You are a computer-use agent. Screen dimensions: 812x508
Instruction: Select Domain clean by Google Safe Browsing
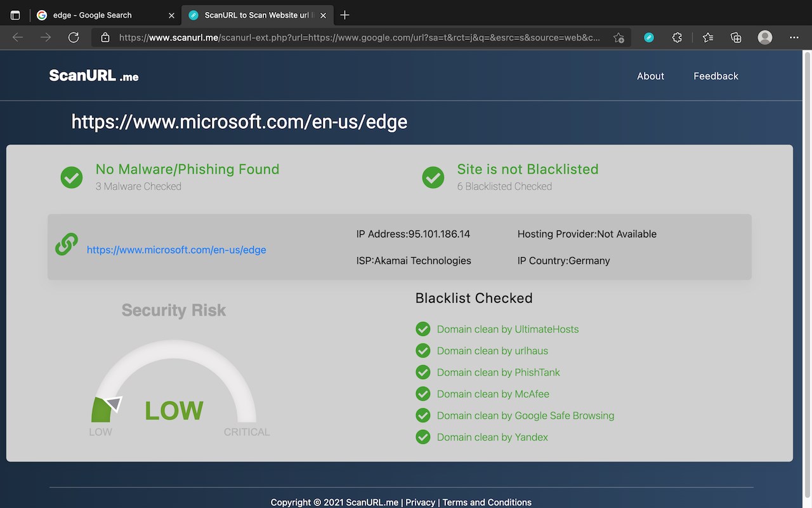525,415
